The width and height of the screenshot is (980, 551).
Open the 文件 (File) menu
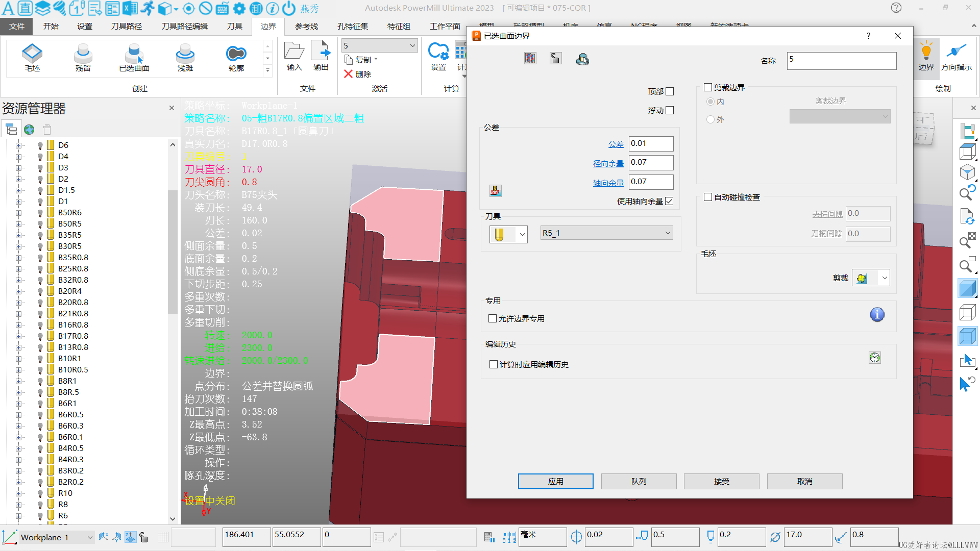[16, 26]
